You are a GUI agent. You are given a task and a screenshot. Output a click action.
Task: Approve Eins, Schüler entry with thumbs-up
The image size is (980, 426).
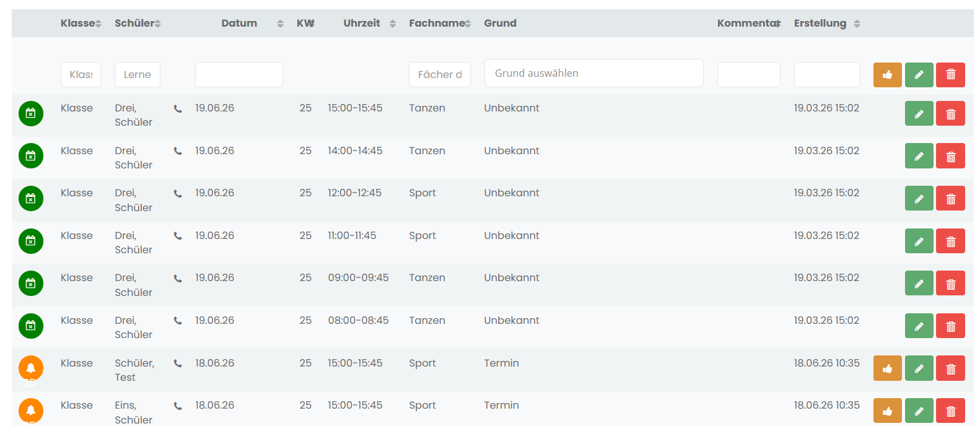[x=887, y=411]
